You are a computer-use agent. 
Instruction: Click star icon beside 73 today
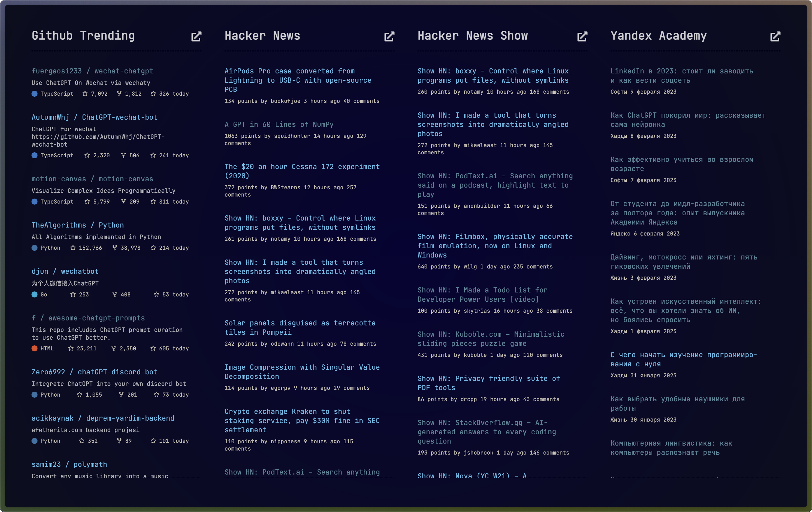(x=156, y=394)
